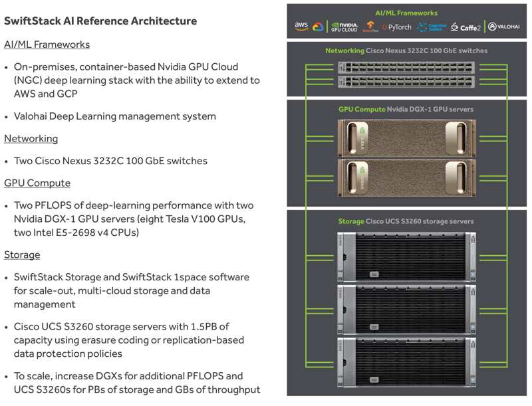The height and width of the screenshot is (406, 532).
Task: Select the lower Nvidia DGX-1 server image
Action: coord(407,177)
